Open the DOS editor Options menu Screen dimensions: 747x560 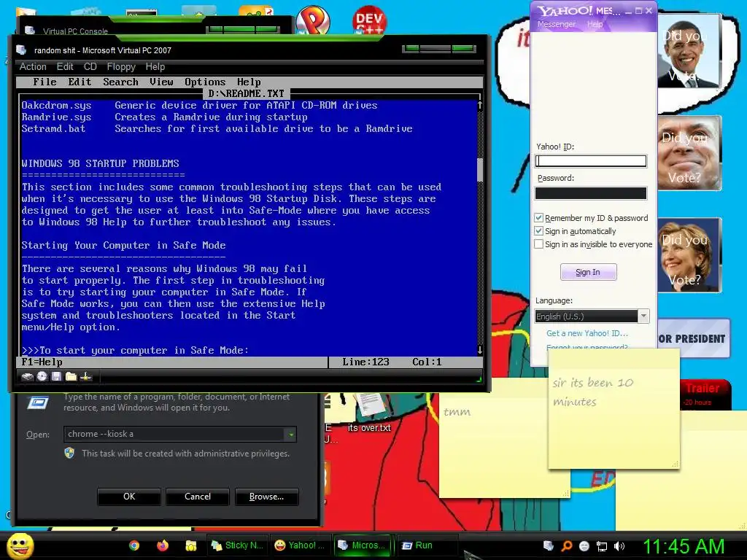coord(205,82)
